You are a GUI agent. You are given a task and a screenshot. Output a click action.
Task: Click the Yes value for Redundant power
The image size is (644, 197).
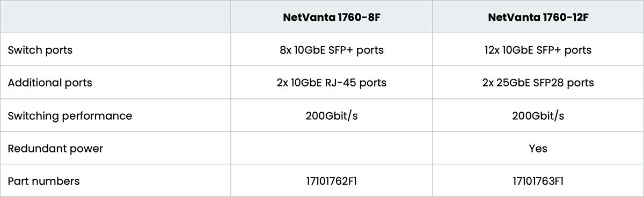(538, 148)
